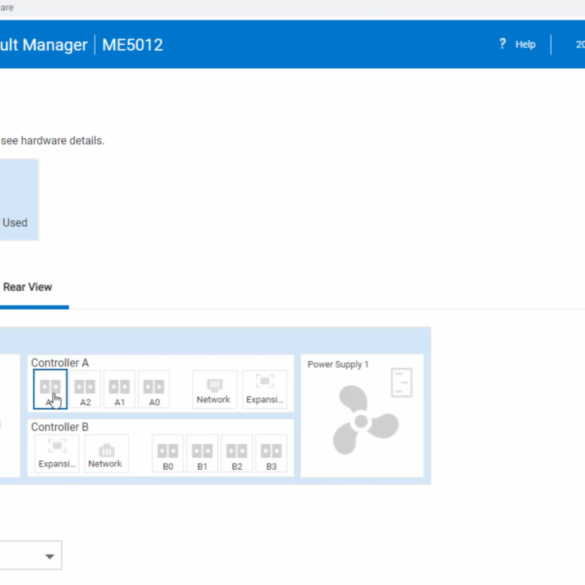The image size is (585, 585).
Task: Click Controller A Expansion port icon
Action: (x=265, y=389)
